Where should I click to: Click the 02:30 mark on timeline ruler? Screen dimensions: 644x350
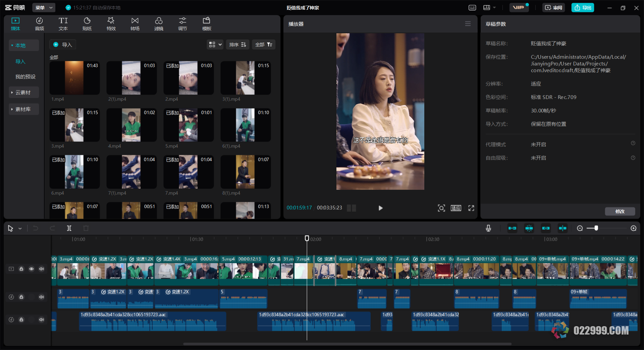[x=433, y=239]
